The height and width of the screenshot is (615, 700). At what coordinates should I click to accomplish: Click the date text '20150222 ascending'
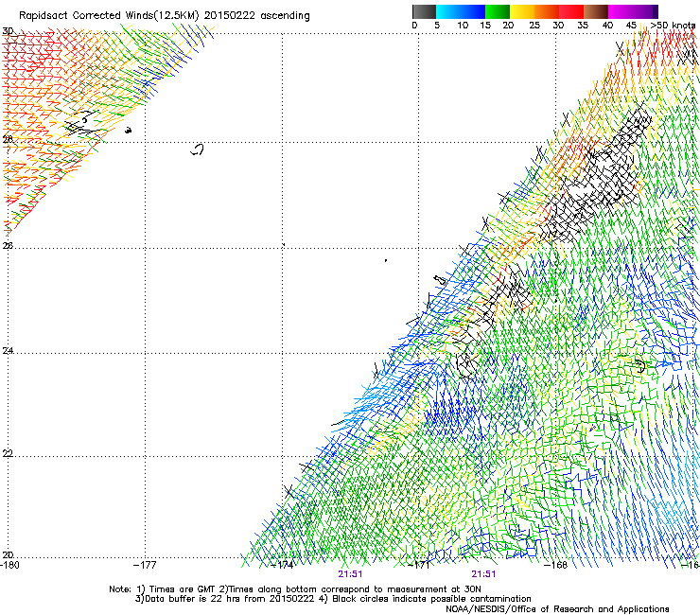256,16
